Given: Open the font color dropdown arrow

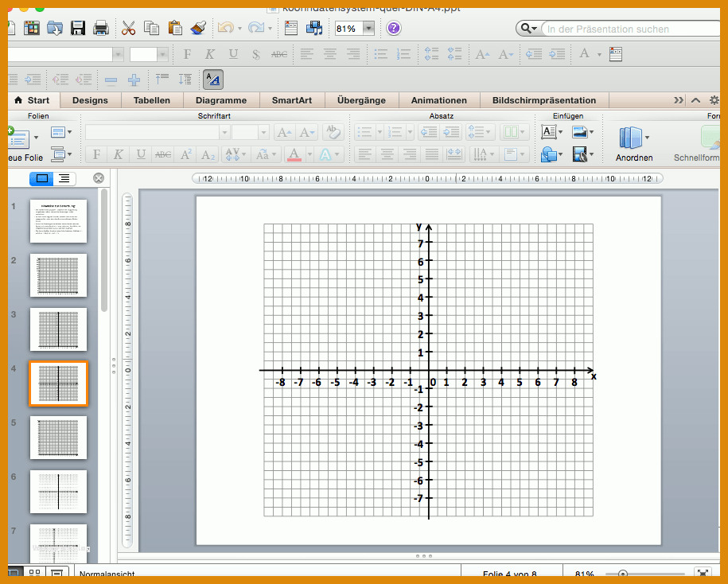Looking at the screenshot, I should (x=309, y=154).
